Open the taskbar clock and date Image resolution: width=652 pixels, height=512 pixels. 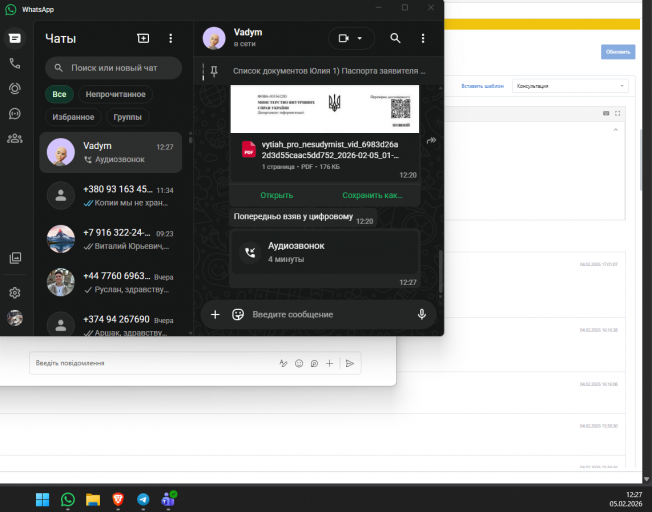click(x=626, y=499)
